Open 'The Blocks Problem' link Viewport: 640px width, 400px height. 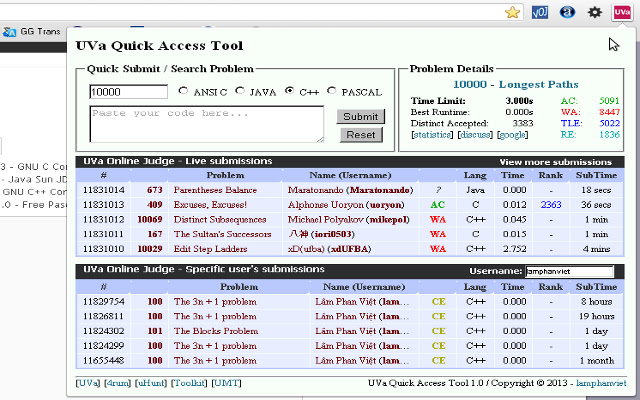216,331
